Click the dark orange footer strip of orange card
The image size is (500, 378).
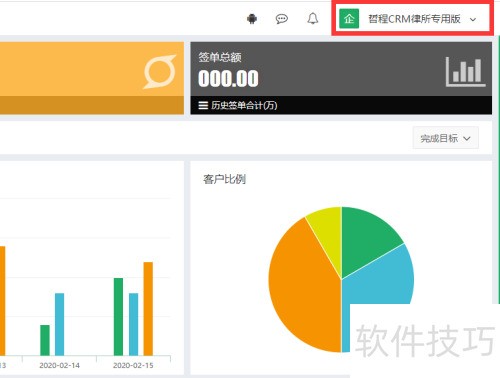(92, 106)
